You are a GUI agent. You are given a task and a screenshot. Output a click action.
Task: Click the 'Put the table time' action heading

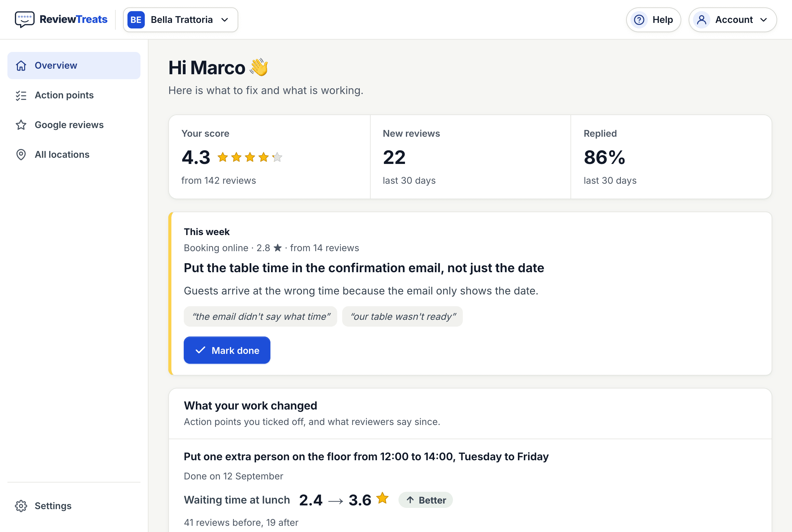tap(364, 268)
